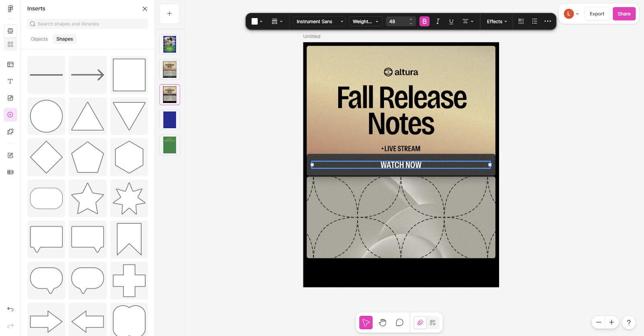Viewport: 644px width, 336px height.
Task: Select the comment bubble tool
Action: tap(399, 323)
